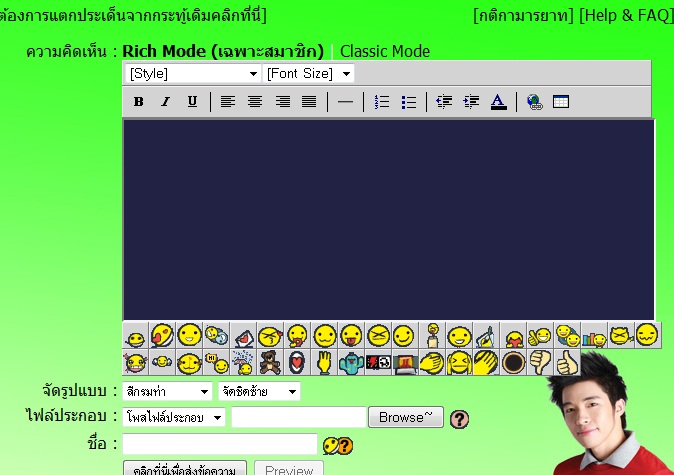This screenshot has width=674, height=475.
Task: Insert the black circle emoticon
Action: pyautogui.click(x=514, y=362)
